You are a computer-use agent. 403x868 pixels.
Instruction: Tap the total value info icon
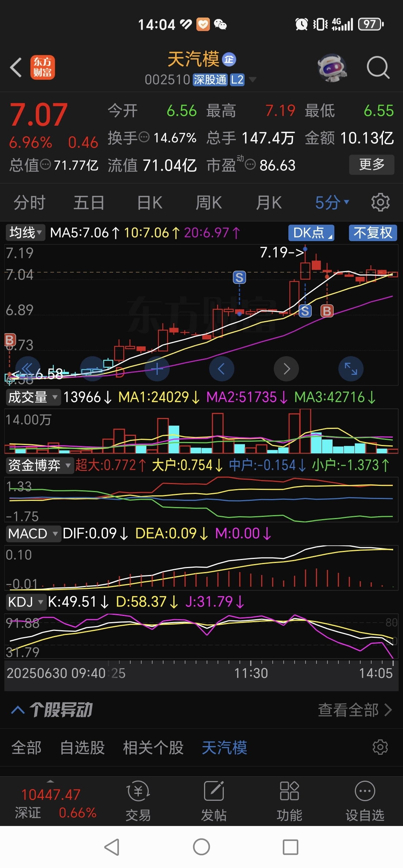click(x=45, y=164)
